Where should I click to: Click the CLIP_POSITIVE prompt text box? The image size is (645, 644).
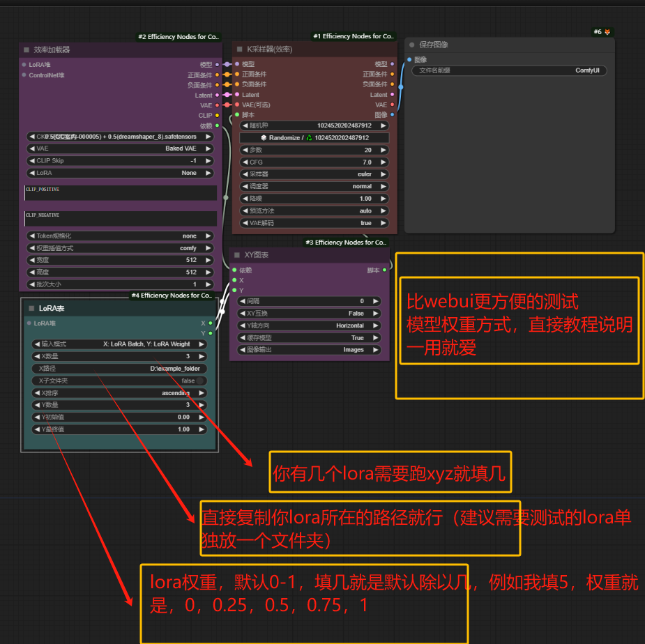tap(121, 193)
